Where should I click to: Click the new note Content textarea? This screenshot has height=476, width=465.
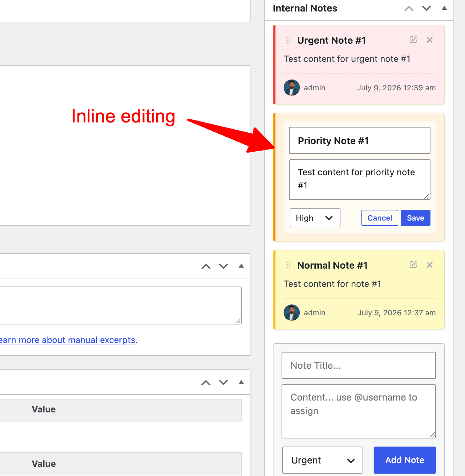(x=359, y=411)
